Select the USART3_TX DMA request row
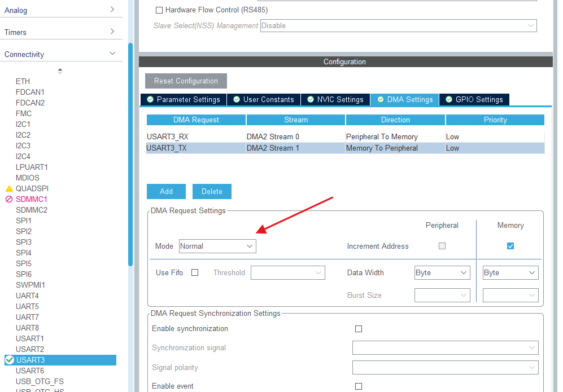Image resolution: width=563 pixels, height=392 pixels. click(346, 148)
